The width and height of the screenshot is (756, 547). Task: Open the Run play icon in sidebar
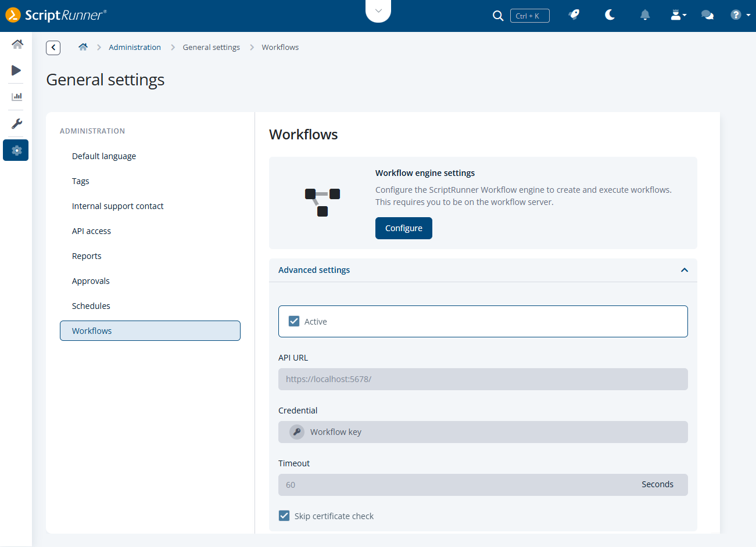coord(16,70)
